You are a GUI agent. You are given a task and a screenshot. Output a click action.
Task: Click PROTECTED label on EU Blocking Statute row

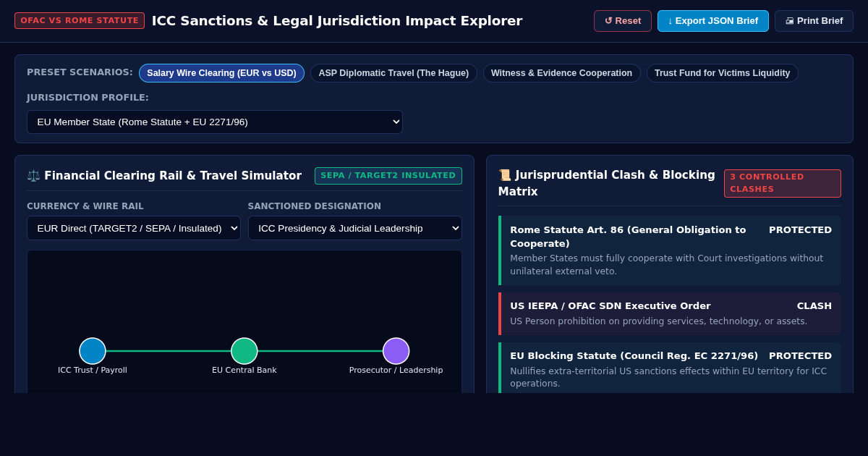(x=800, y=356)
